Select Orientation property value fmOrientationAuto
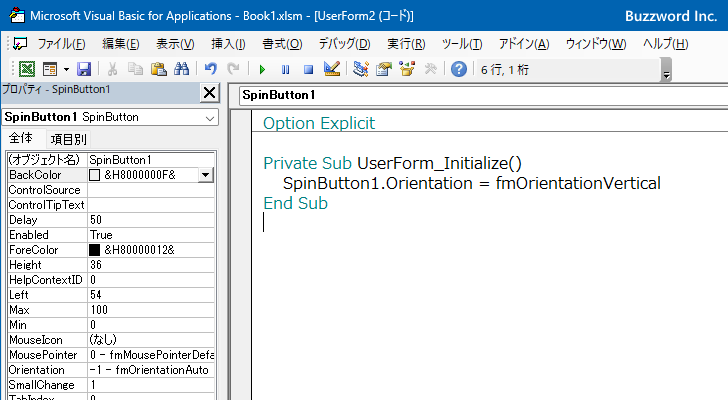Image resolution: width=728 pixels, height=400 pixels. coord(151,370)
